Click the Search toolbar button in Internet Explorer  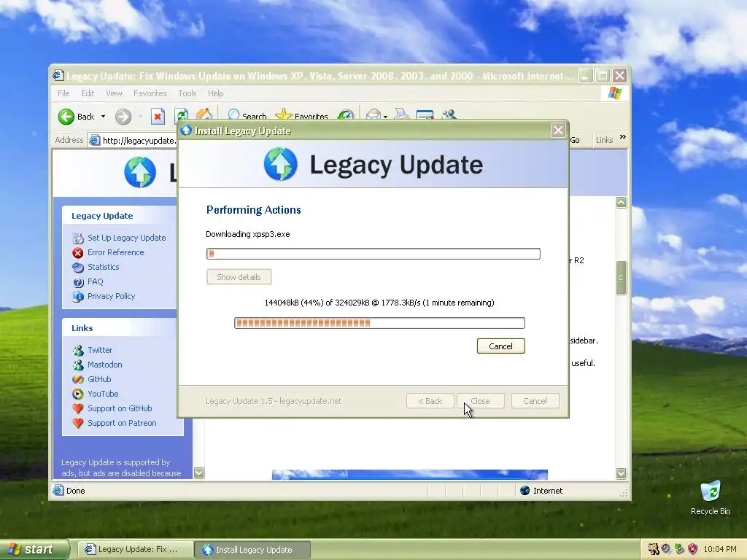[247, 115]
